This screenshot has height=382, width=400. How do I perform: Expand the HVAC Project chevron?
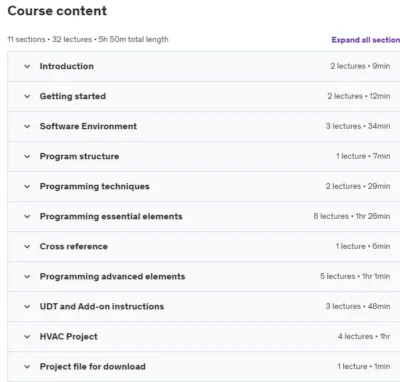(x=27, y=336)
